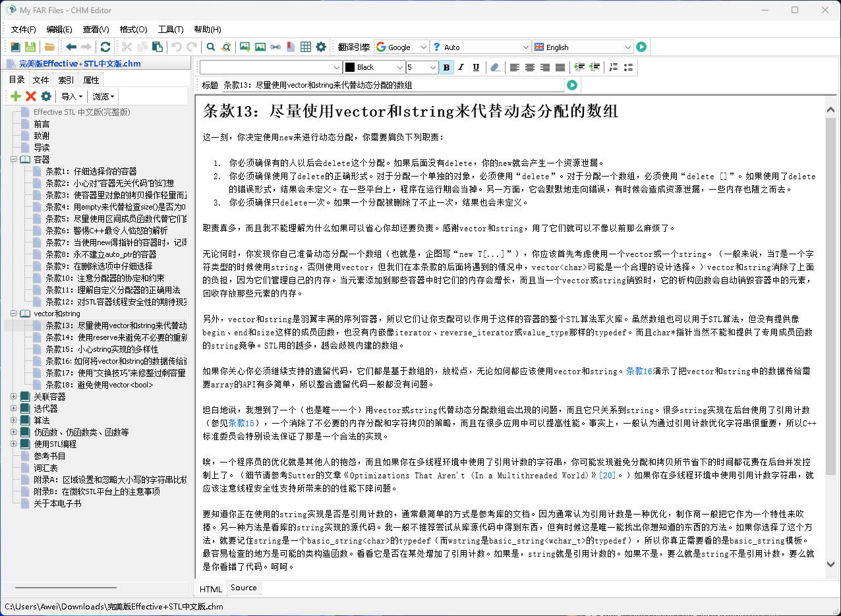Open the 浏览 dropdown button
This screenshot has width=841, height=616.
104,96
